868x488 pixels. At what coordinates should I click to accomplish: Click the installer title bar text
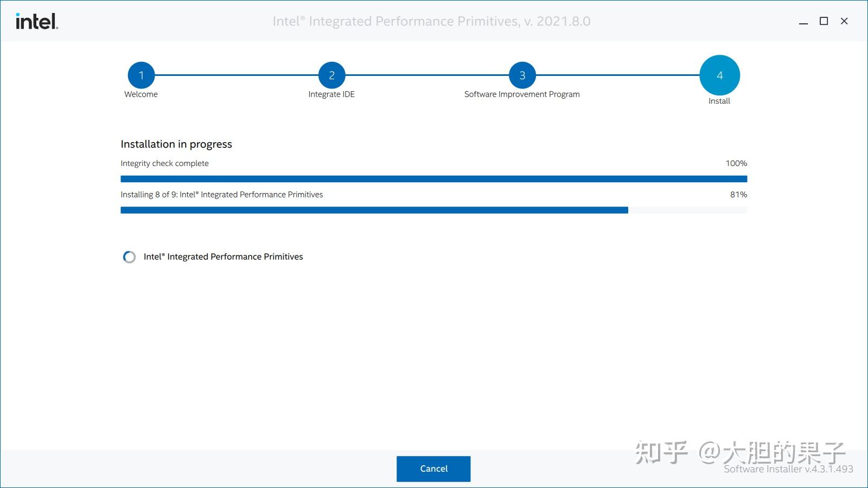click(x=432, y=21)
